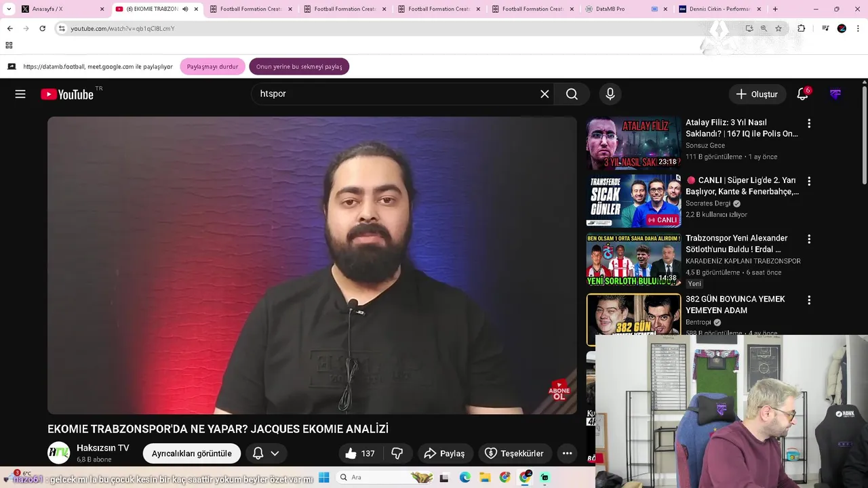Click Onun yerine bu sekmeyi paylaş

pos(299,66)
